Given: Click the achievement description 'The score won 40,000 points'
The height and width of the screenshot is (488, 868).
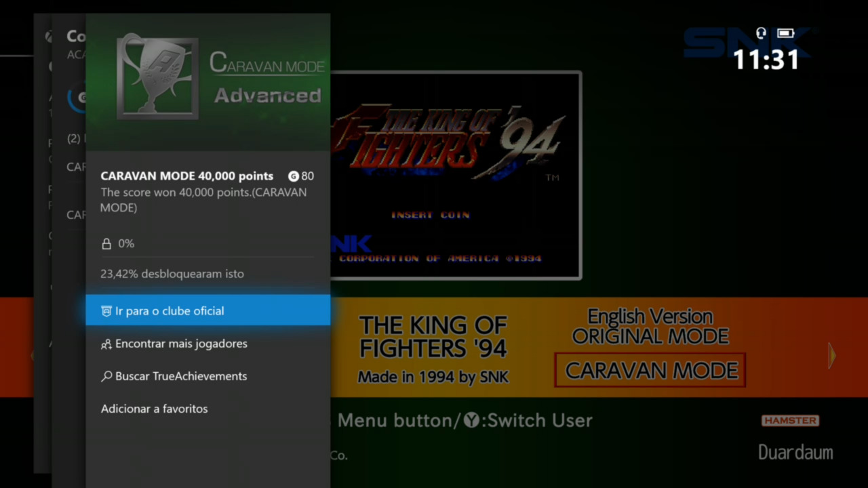Looking at the screenshot, I should (x=203, y=200).
